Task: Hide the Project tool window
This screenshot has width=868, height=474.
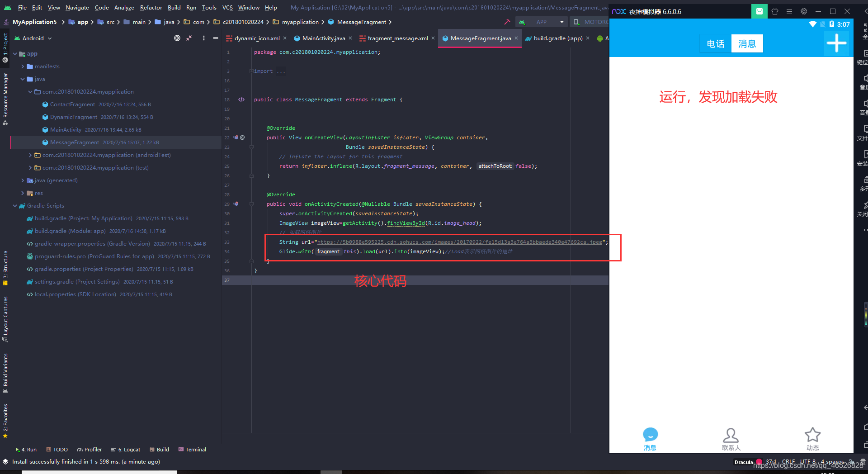Action: 216,38
